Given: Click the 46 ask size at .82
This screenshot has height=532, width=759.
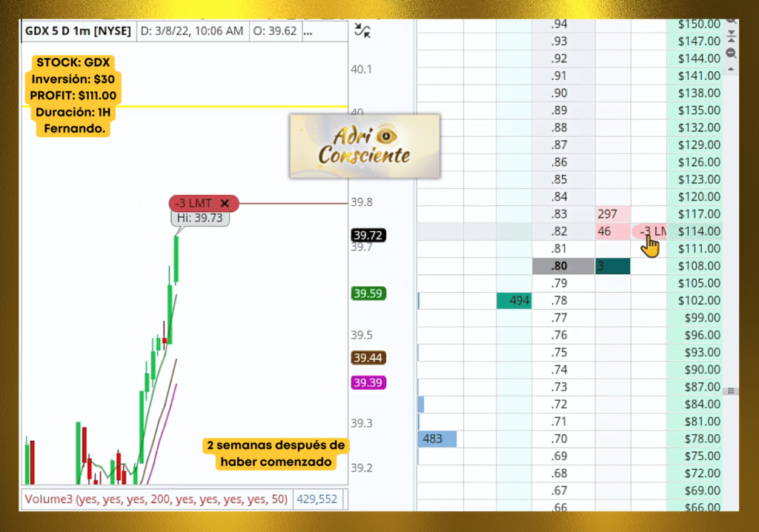Looking at the screenshot, I should (613, 232).
